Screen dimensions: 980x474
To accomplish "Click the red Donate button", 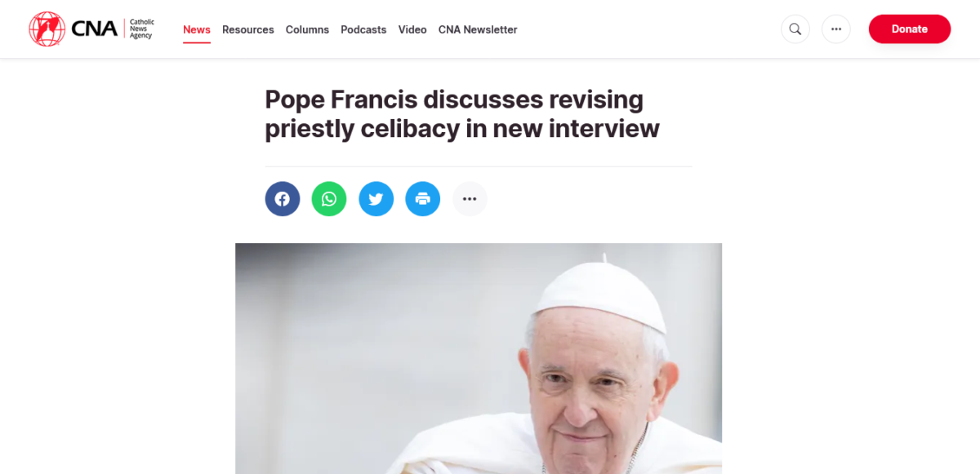I will [x=910, y=29].
